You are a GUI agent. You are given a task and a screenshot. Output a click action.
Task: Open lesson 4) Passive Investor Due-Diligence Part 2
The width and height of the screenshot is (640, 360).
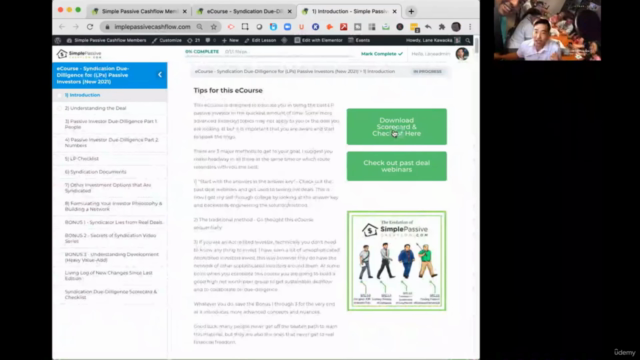(x=111, y=142)
